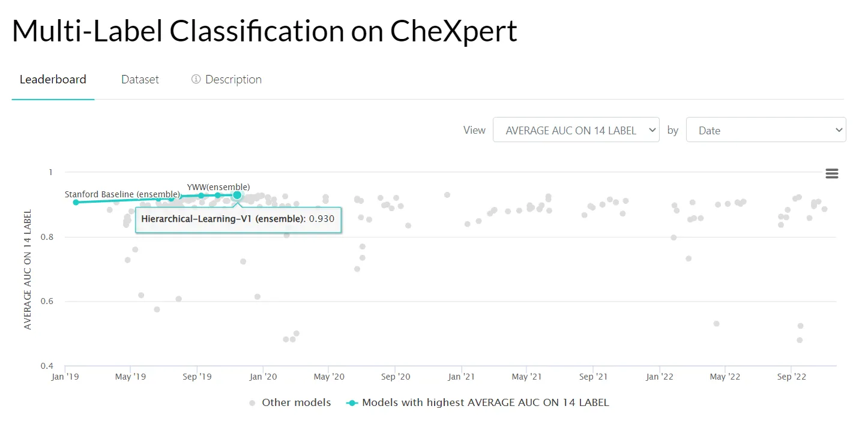The image size is (868, 421).
Task: Click the Hierarchical-Learning-V1 tooltip box
Action: tap(238, 219)
